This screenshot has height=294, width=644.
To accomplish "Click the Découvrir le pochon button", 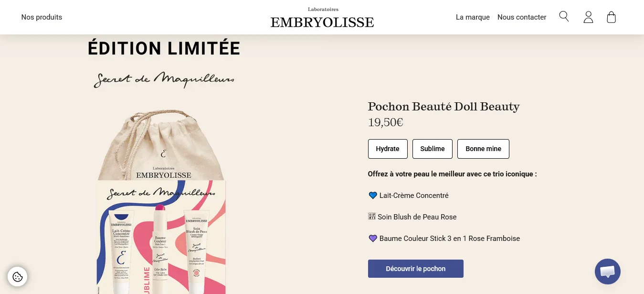I will 415,269.
